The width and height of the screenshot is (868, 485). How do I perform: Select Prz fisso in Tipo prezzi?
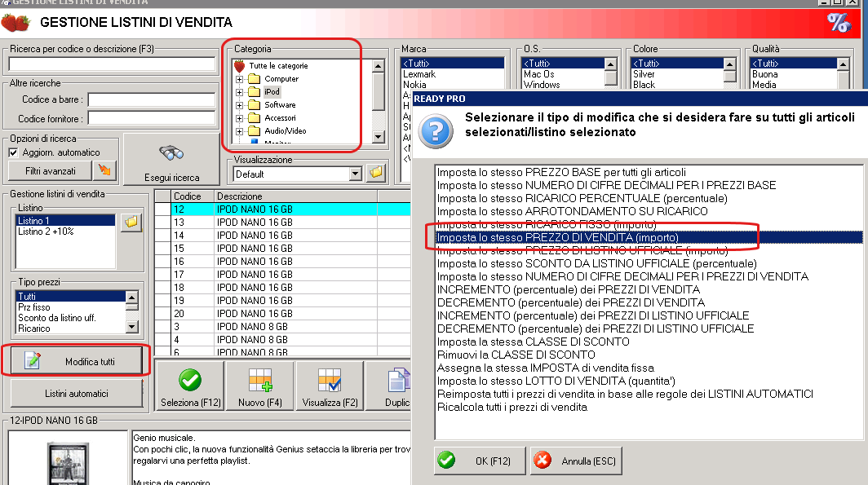[x=71, y=307]
